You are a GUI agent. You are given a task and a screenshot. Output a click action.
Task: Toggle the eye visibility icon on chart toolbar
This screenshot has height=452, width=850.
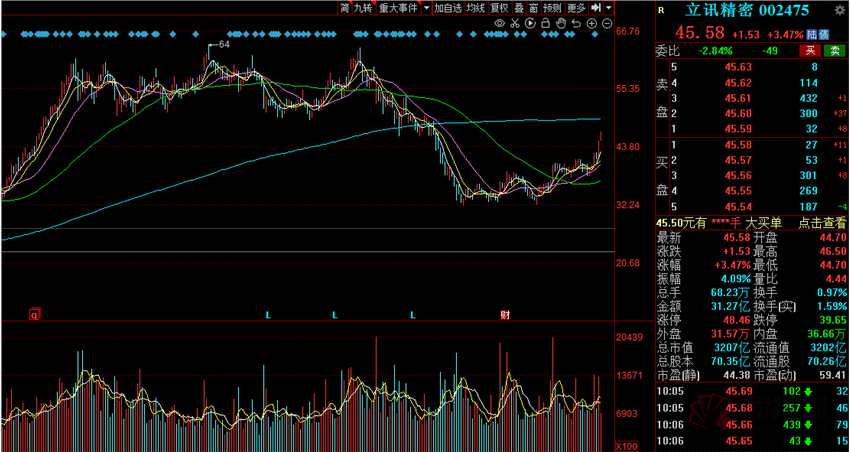tap(499, 23)
